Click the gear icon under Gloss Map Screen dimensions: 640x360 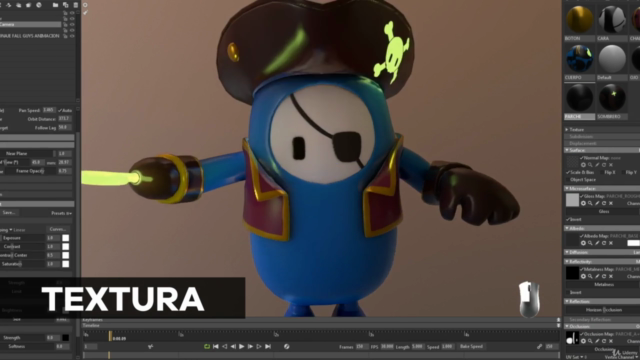[x=583, y=203]
